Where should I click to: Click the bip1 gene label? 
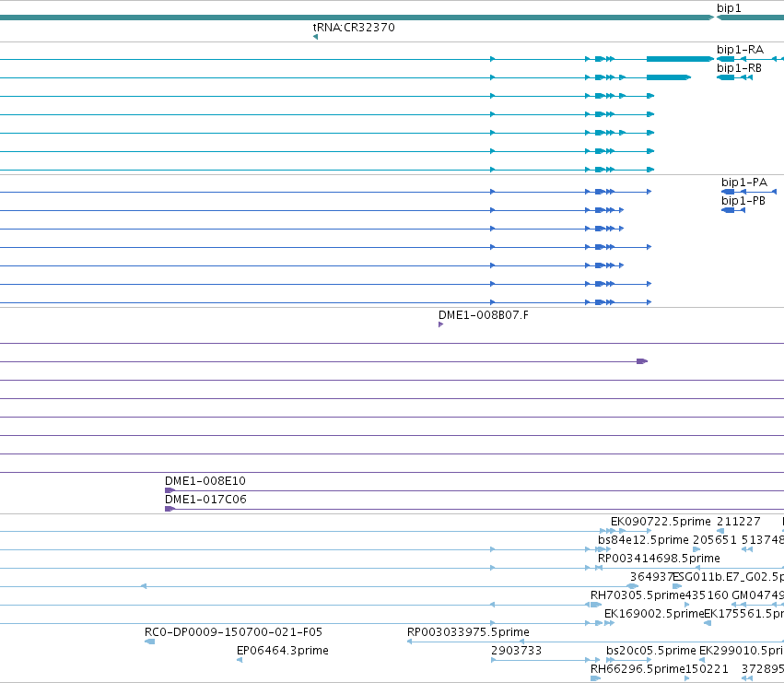point(729,8)
